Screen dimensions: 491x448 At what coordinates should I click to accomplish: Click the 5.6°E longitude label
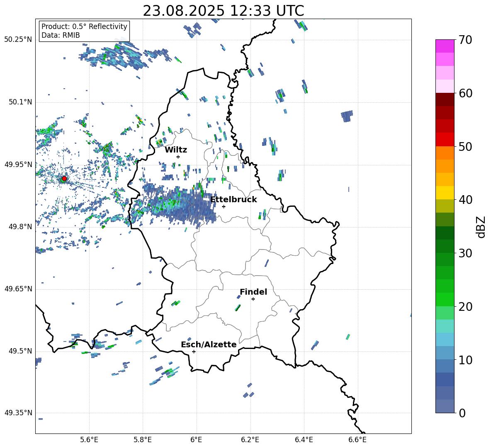(x=89, y=440)
